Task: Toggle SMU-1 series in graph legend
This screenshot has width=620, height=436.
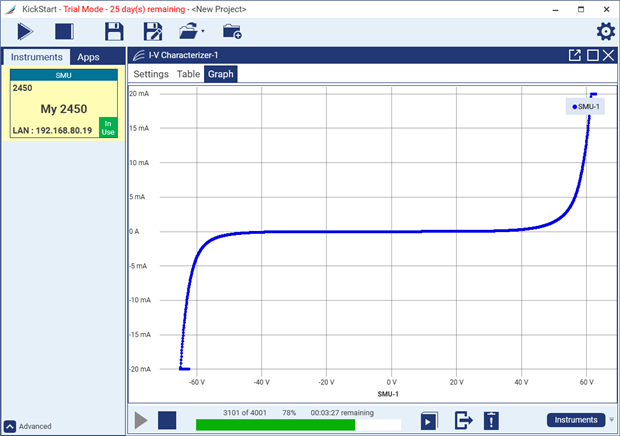Action: click(x=586, y=106)
